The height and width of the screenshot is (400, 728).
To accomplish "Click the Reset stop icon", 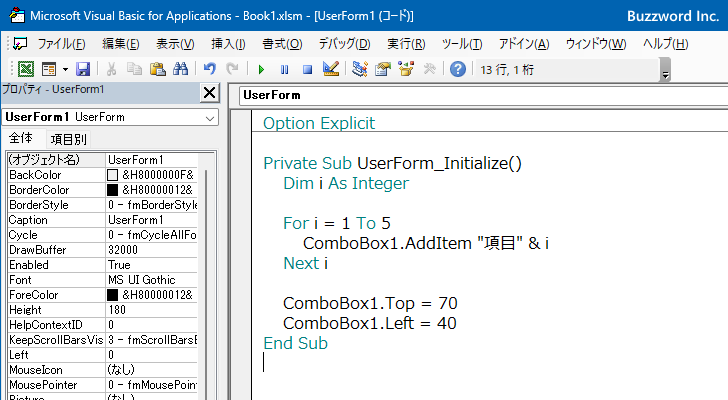I will click(307, 70).
